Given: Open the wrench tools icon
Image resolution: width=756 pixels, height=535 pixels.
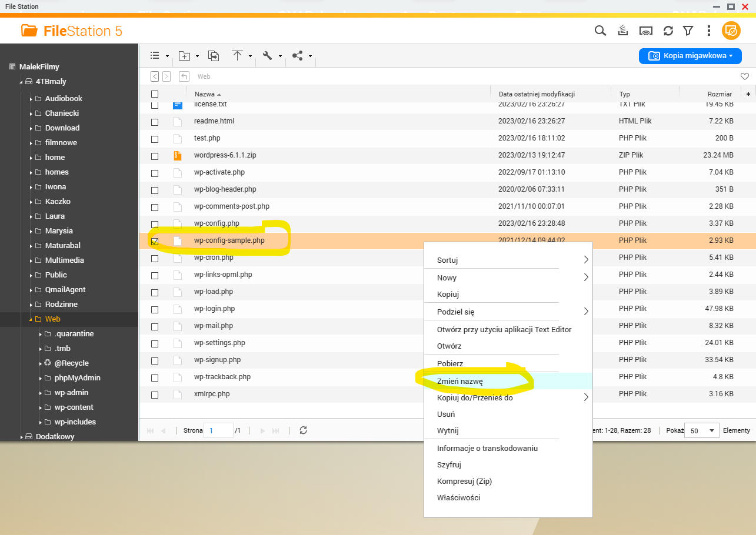Looking at the screenshot, I should (x=267, y=56).
